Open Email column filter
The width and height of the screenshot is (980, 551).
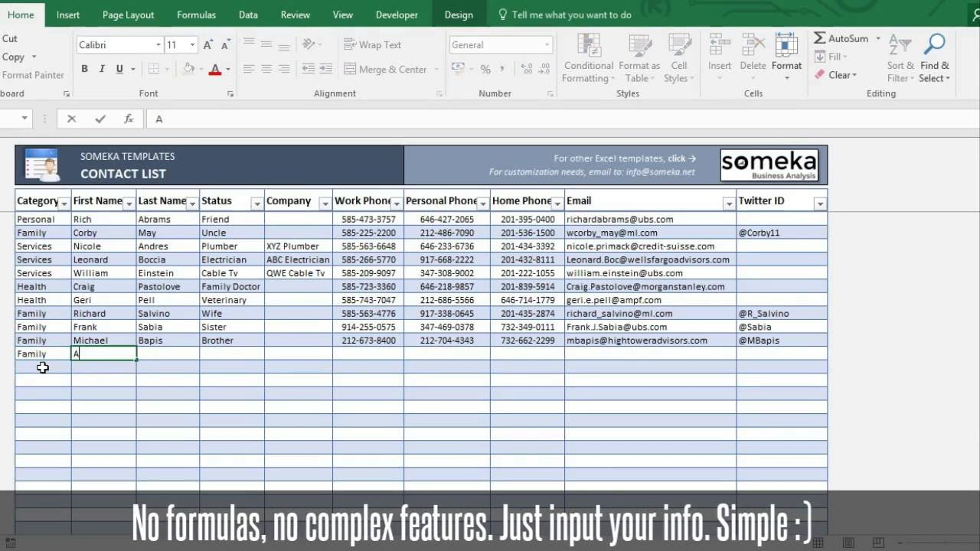pyautogui.click(x=729, y=204)
